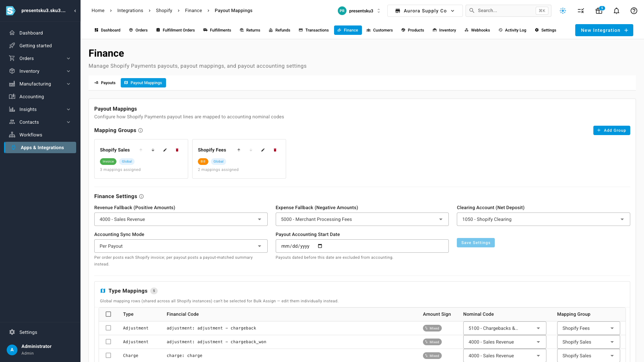644x362 pixels.
Task: Open the gift box updates icon
Action: [x=599, y=11]
